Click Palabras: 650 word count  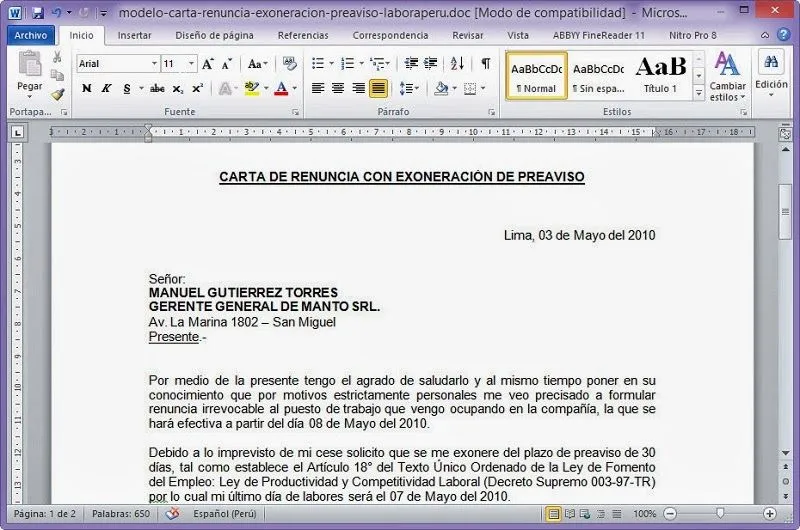pyautogui.click(x=121, y=514)
